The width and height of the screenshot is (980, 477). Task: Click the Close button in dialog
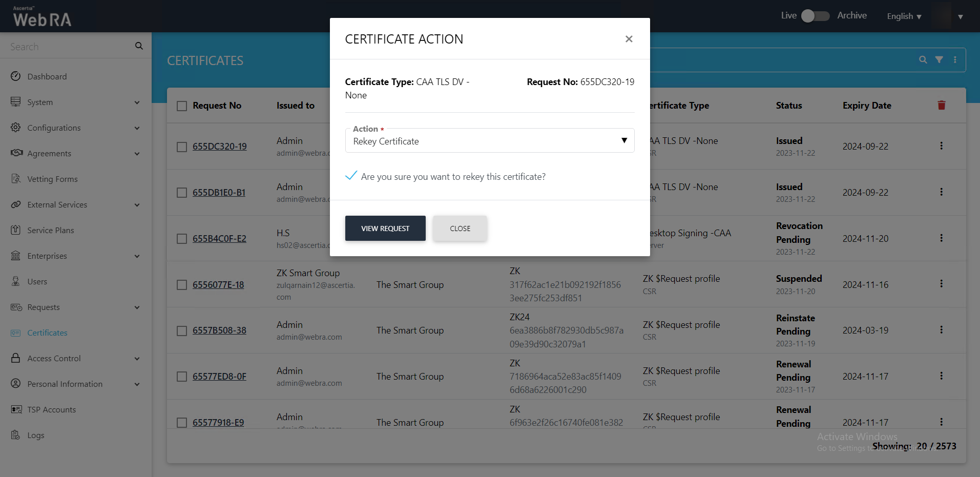[x=460, y=229]
